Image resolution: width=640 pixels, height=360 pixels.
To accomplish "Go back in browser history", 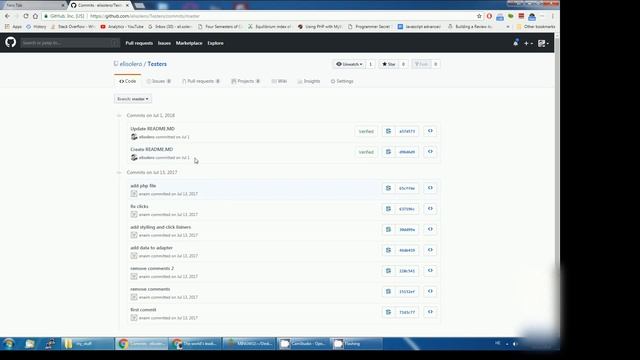I will click(x=7, y=16).
